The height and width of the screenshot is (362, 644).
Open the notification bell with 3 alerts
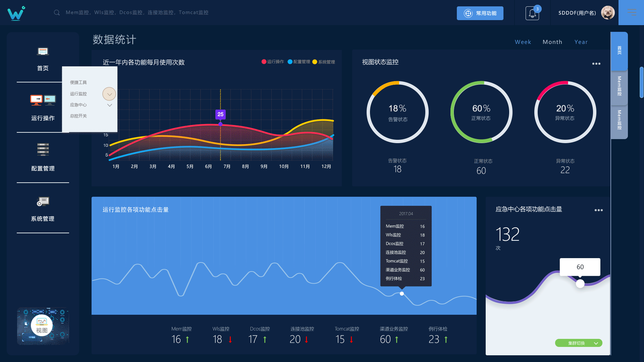[532, 12]
